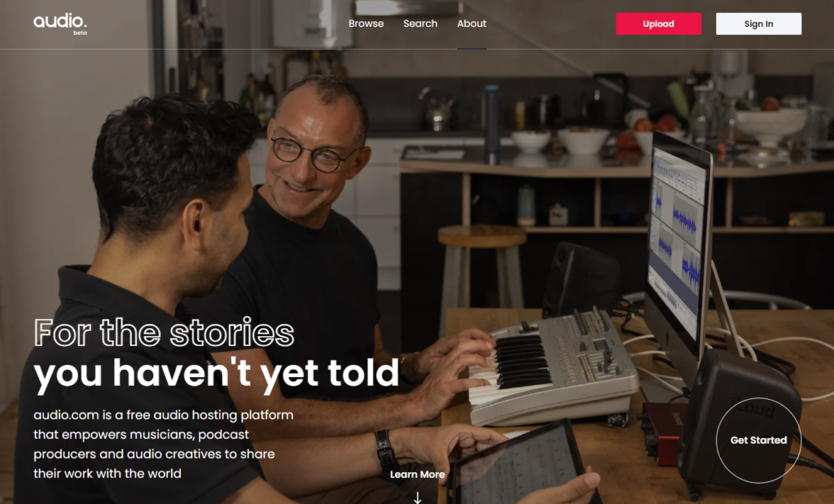Select the About navigation tab
This screenshot has height=504, width=834.
tap(472, 24)
